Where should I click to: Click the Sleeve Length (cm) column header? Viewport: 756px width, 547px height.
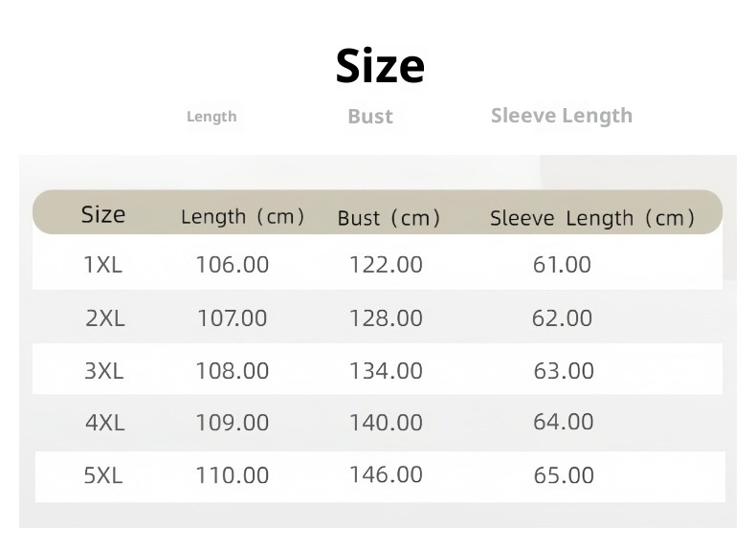point(592,218)
